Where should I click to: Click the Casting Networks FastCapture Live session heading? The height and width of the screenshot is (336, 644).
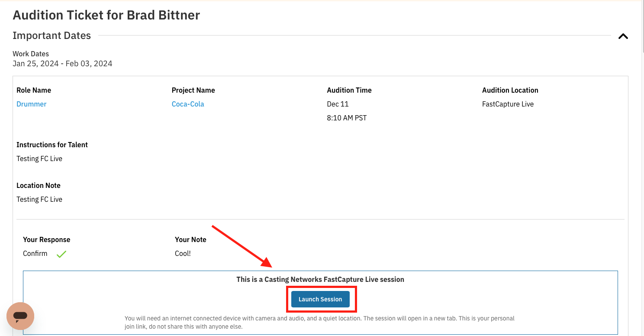click(x=320, y=279)
